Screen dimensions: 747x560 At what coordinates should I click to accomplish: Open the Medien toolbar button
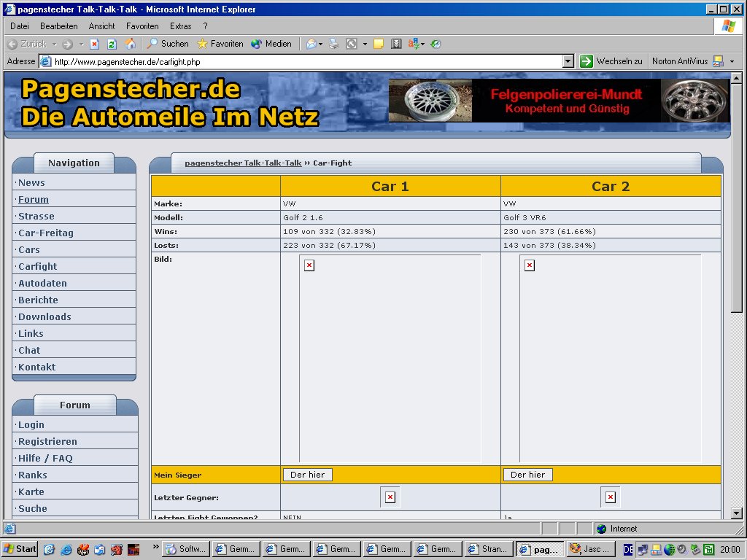[x=271, y=44]
